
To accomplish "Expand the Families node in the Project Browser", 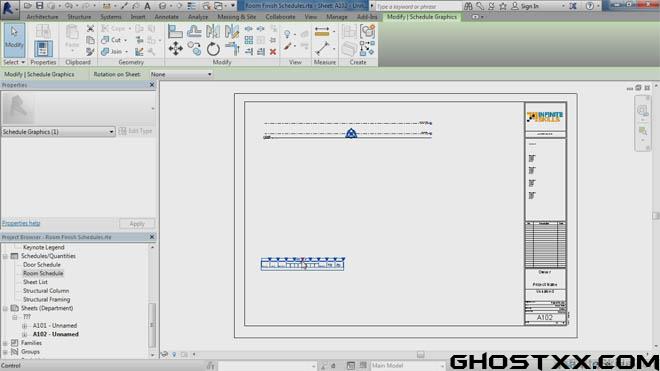I will (x=5, y=343).
